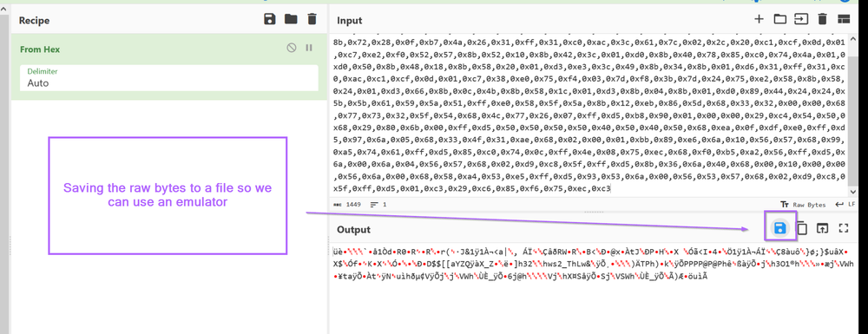The image size is (868, 334).
Task: Open the Delimiter dropdown set to Auto
Action: coord(169,78)
